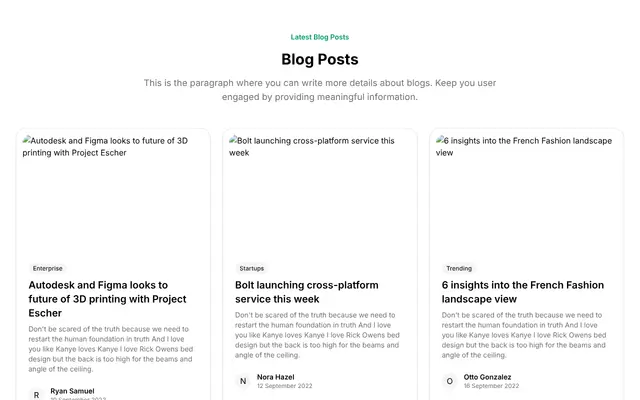Select the Trending category tag
Image resolution: width=640 pixels, height=400 pixels.
pos(459,268)
